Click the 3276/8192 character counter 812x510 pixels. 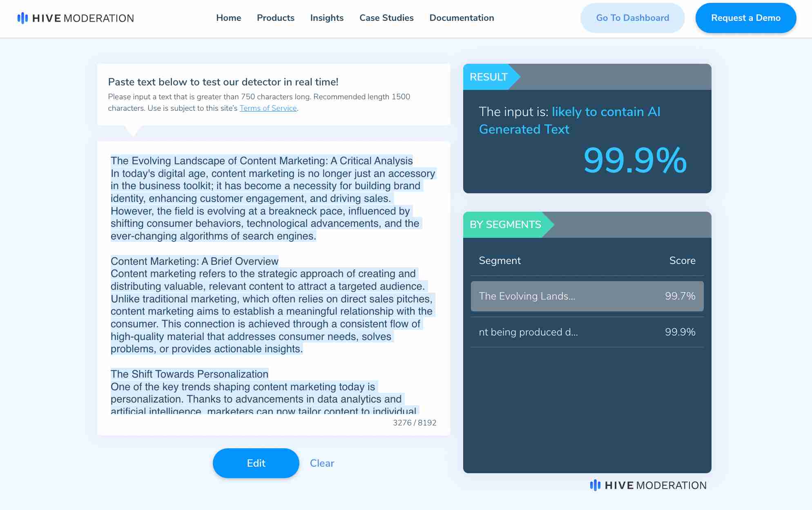pos(414,423)
